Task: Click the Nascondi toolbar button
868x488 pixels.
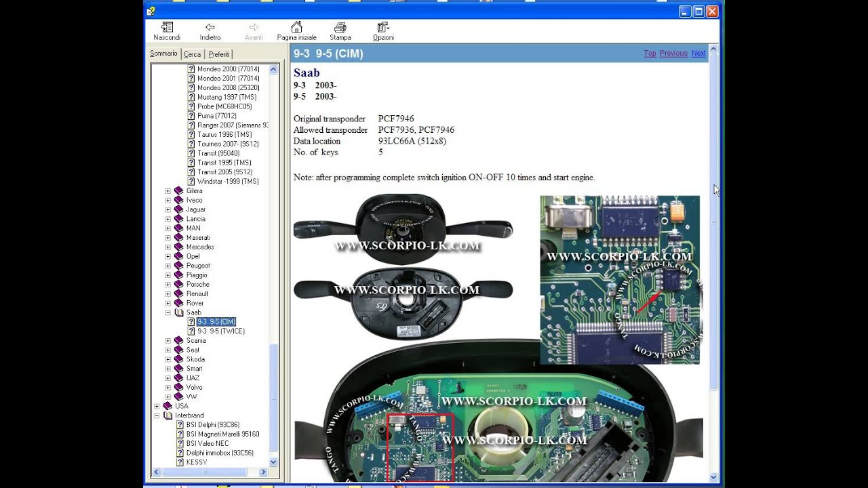Action: pyautogui.click(x=167, y=31)
